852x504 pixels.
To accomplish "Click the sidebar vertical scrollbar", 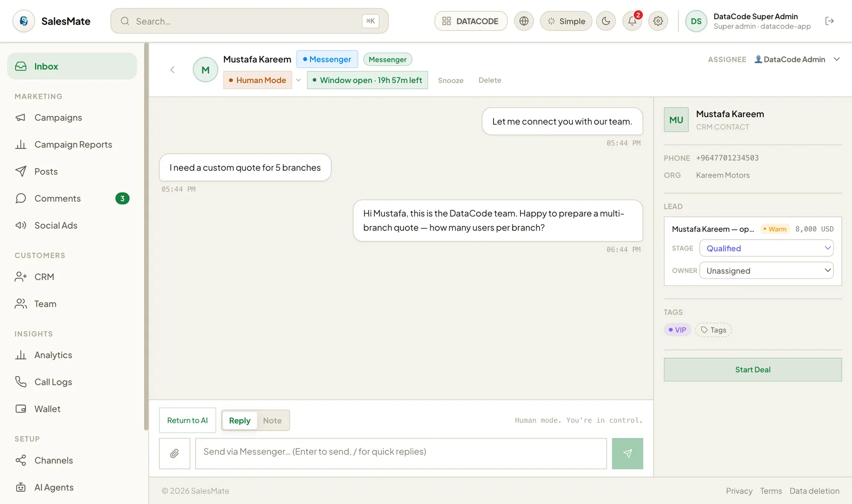I will tap(146, 237).
